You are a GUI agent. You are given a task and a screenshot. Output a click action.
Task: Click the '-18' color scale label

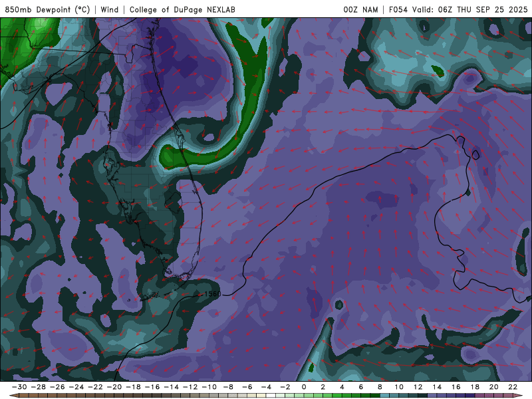click(x=134, y=387)
